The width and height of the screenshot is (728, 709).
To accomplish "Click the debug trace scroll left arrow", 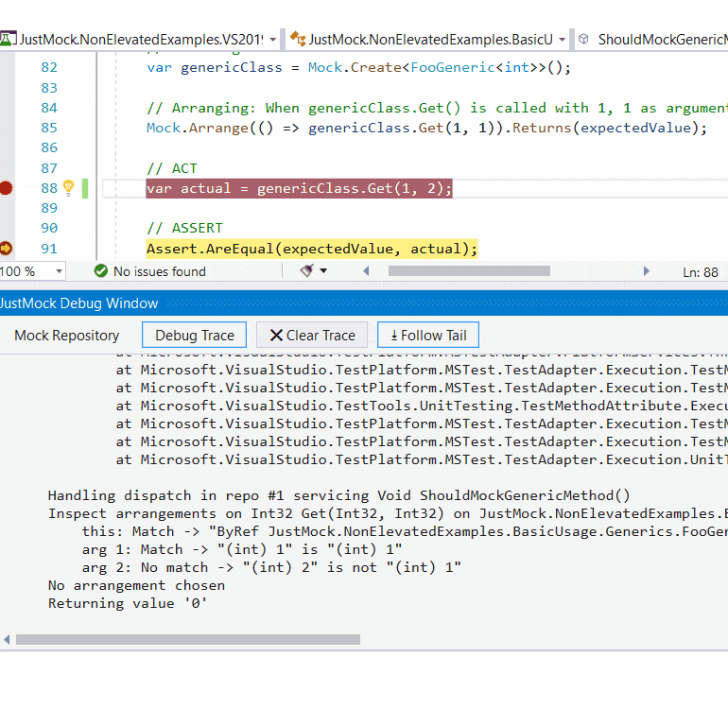I will click(7, 640).
